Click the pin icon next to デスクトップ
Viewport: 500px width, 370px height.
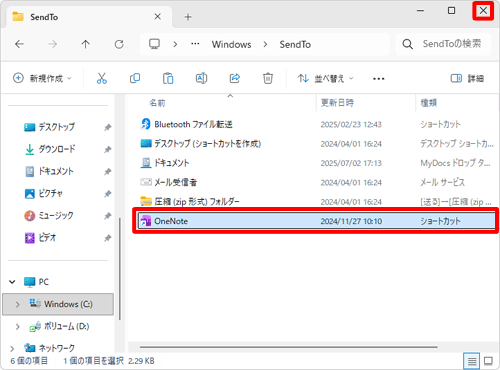107,127
